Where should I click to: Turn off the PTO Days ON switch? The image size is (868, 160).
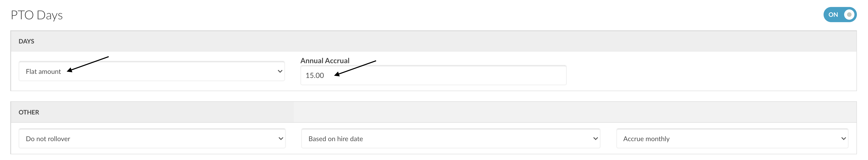click(x=840, y=14)
